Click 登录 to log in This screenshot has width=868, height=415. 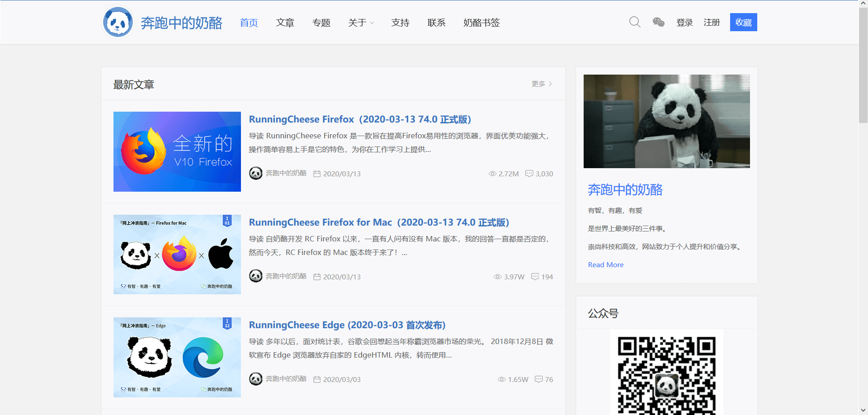click(684, 23)
